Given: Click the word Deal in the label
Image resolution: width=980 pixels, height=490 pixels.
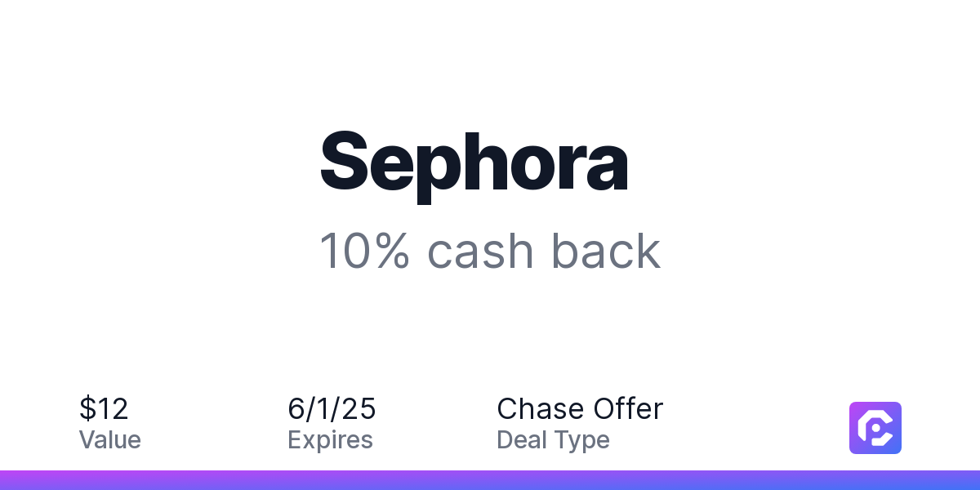Looking at the screenshot, I should click(522, 440).
